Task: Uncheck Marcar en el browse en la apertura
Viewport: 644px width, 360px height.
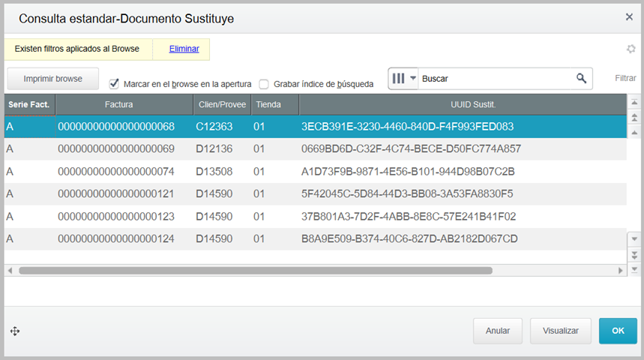Action: 115,84
